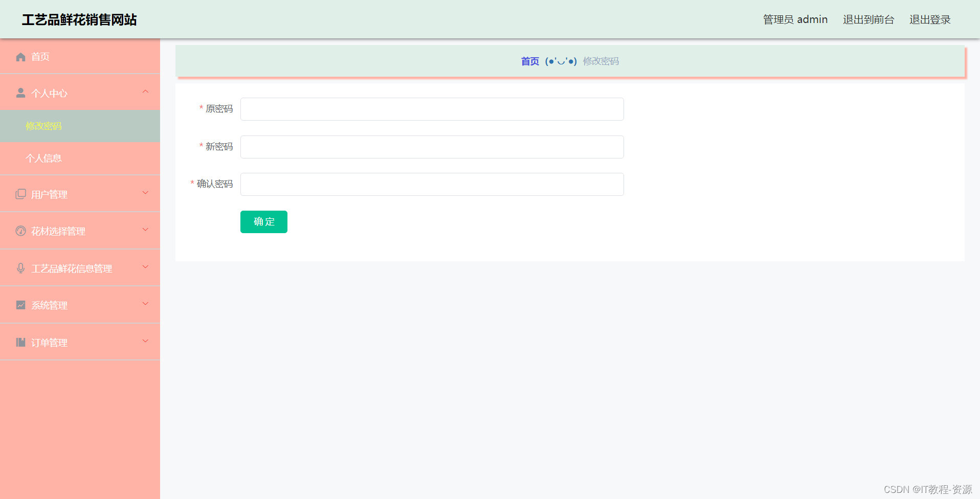
Task: Focus the 原密码 input field
Action: [432, 109]
